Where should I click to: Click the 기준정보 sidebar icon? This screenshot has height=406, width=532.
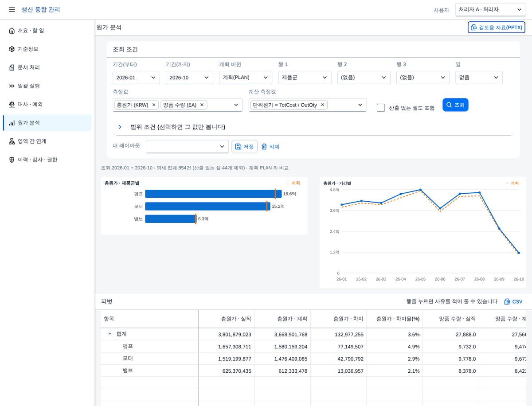tap(12, 49)
